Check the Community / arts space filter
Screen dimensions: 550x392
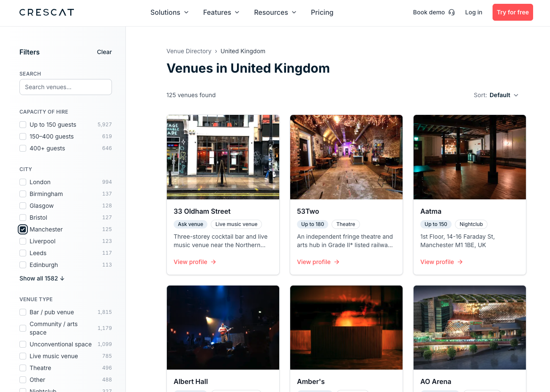pyautogui.click(x=23, y=328)
